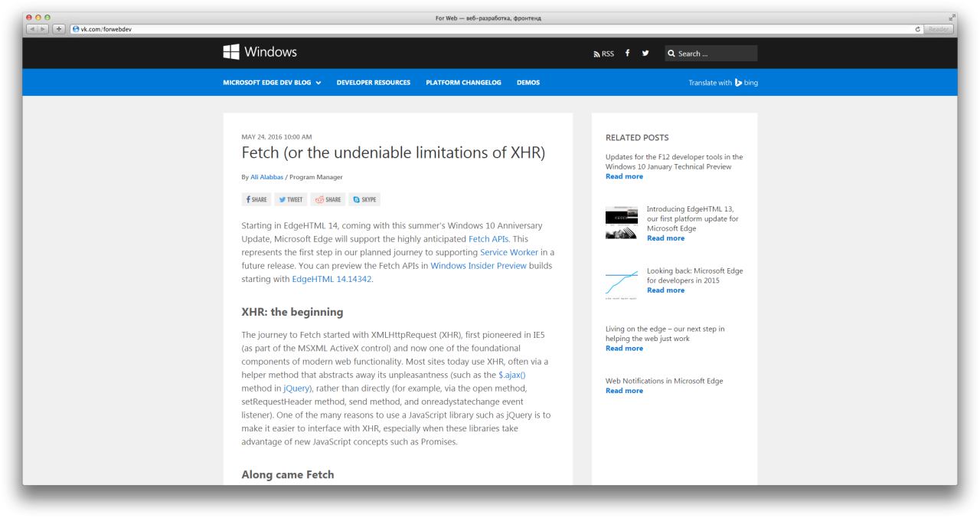This screenshot has width=980, height=518.
Task: Share article on Reddit button
Action: tap(327, 200)
